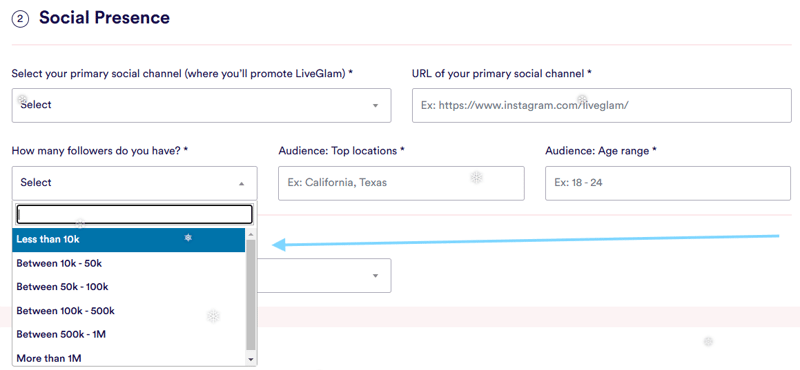Click the dropdown search box
This screenshot has width=800, height=370.
click(134, 214)
